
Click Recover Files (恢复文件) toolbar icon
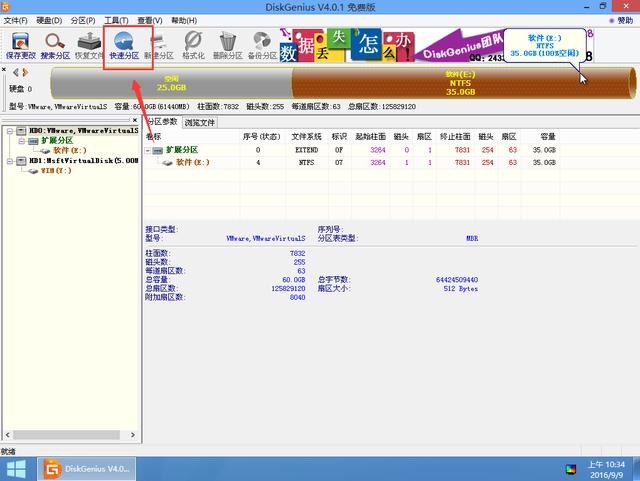click(x=89, y=46)
